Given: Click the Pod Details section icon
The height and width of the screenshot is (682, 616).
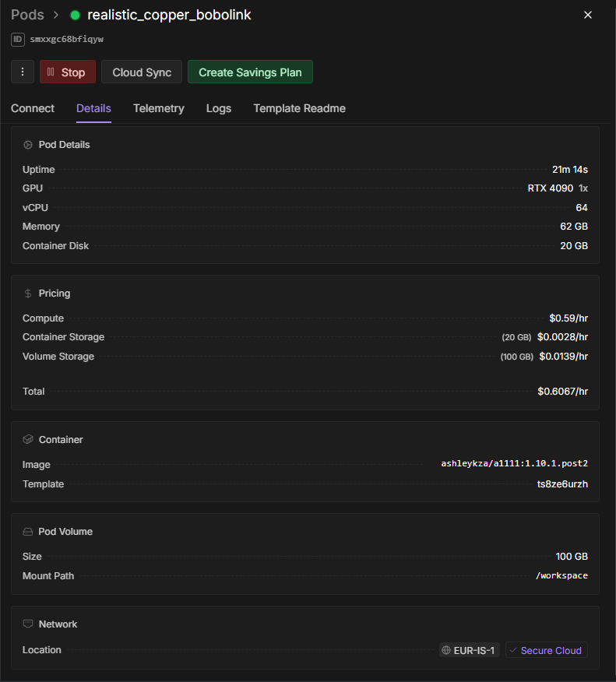Looking at the screenshot, I should (x=28, y=145).
